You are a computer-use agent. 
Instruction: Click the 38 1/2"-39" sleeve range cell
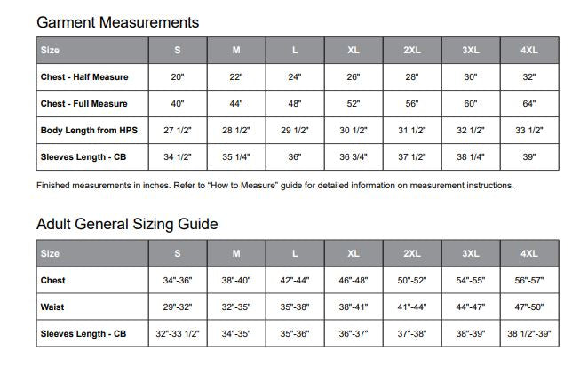(529, 333)
